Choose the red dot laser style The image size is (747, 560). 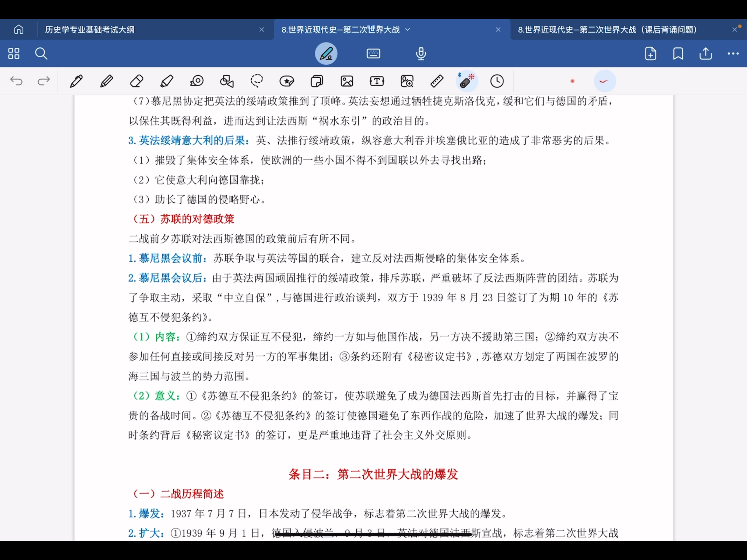point(572,81)
